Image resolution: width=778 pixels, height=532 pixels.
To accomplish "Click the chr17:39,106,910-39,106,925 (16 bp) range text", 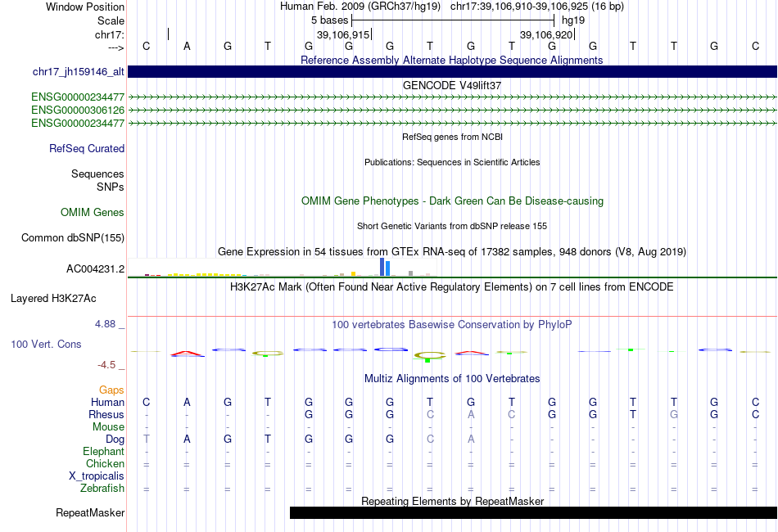I will point(537,7).
